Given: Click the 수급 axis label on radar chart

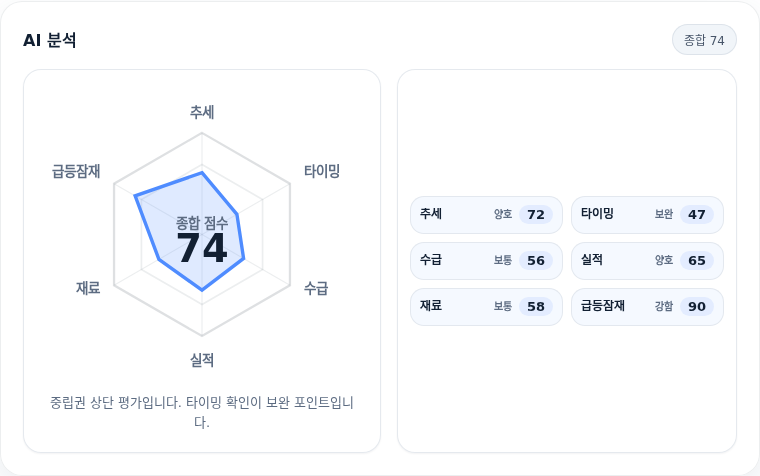Looking at the screenshot, I should [x=316, y=288].
